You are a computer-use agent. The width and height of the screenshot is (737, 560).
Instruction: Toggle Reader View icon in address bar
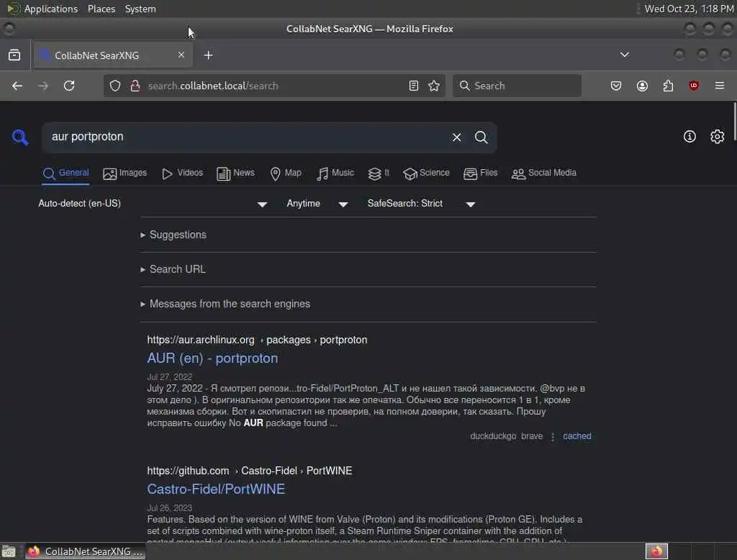pyautogui.click(x=414, y=86)
